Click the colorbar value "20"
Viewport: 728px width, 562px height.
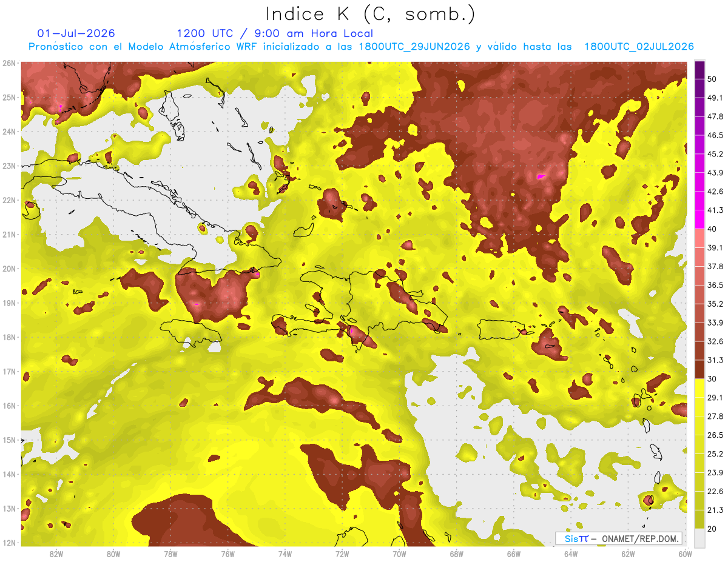[x=713, y=529]
